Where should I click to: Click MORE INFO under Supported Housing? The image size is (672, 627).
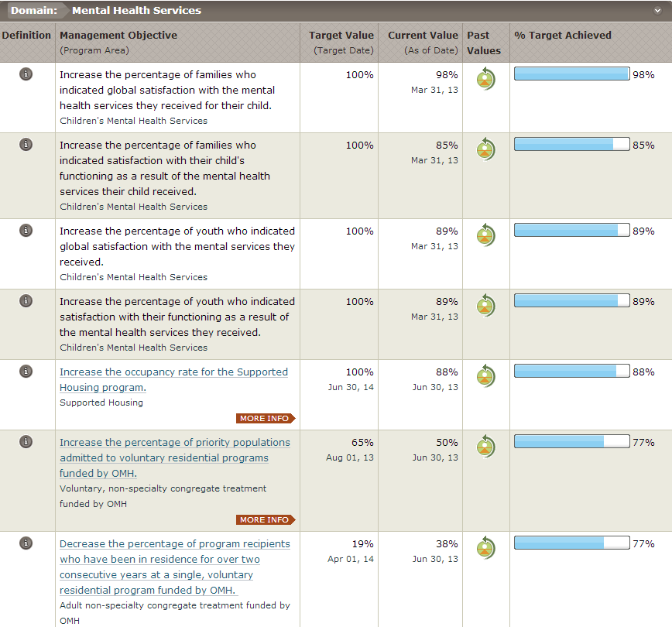pyautogui.click(x=266, y=419)
